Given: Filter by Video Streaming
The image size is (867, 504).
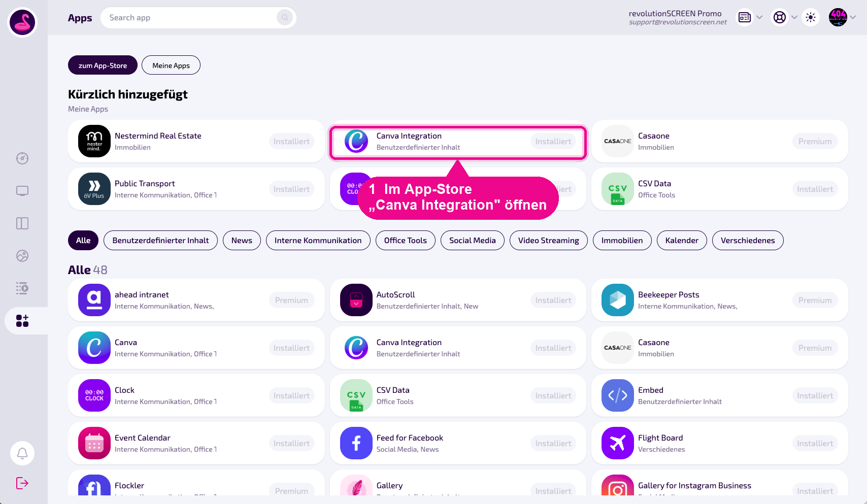Looking at the screenshot, I should (549, 240).
